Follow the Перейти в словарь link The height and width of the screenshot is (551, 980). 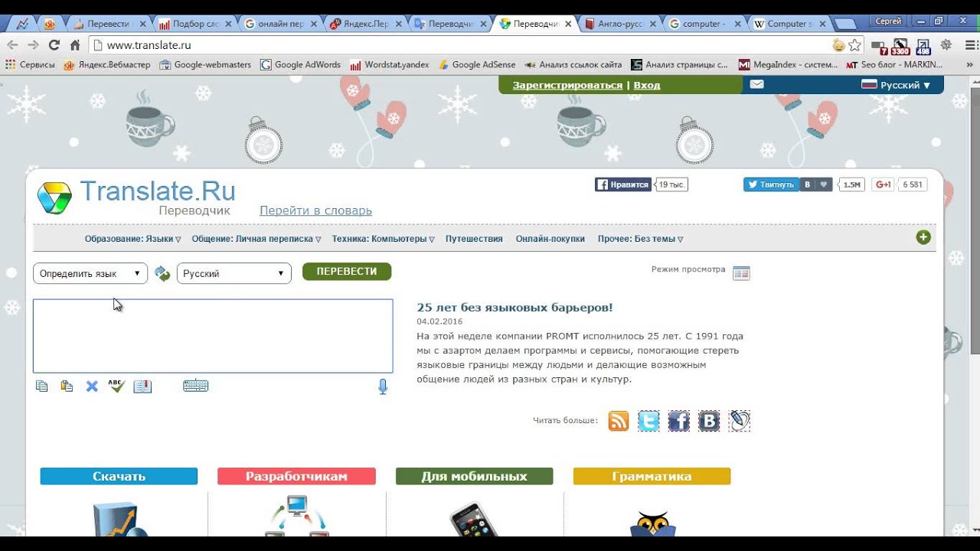(315, 210)
